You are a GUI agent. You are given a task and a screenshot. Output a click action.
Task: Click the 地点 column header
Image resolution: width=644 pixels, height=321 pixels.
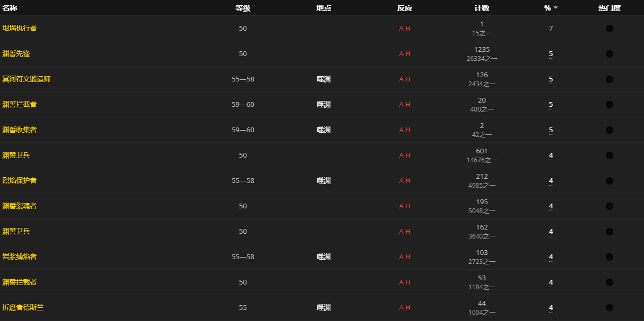click(x=324, y=8)
